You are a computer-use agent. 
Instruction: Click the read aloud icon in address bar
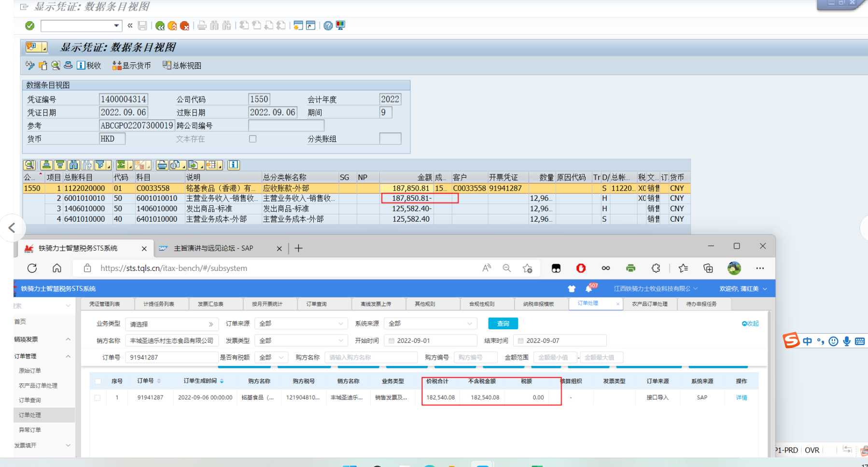487,268
